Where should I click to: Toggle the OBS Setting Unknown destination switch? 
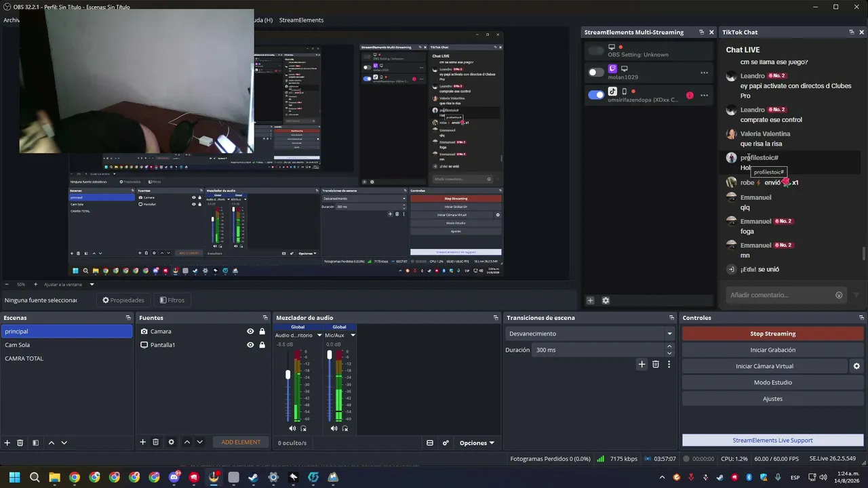pos(596,50)
